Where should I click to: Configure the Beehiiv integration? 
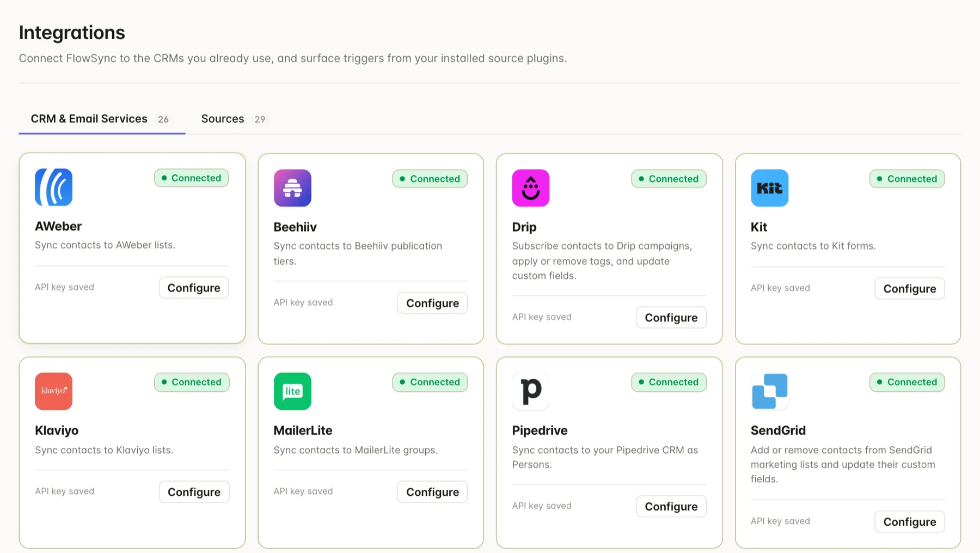coord(432,303)
